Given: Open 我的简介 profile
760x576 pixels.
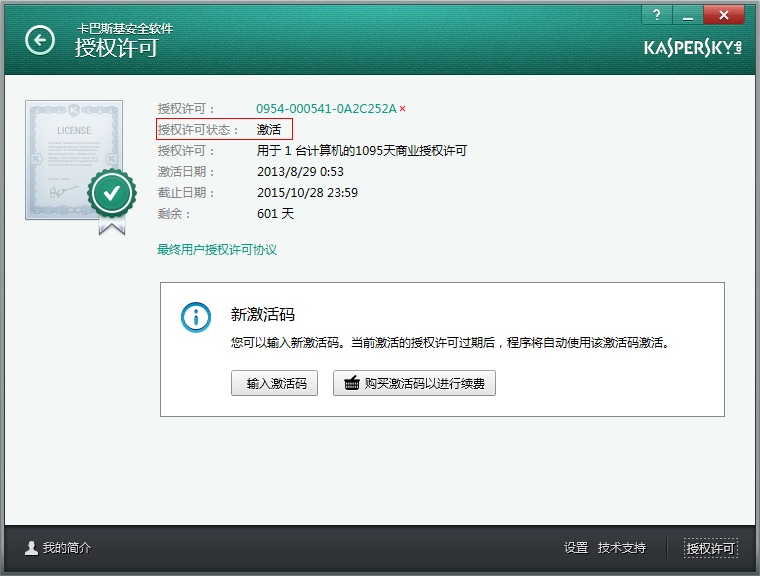Looking at the screenshot, I should [66, 548].
